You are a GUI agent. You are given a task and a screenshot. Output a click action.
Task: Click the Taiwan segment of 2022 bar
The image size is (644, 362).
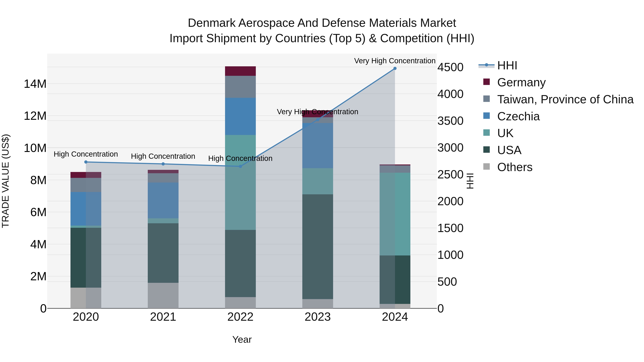pos(240,87)
